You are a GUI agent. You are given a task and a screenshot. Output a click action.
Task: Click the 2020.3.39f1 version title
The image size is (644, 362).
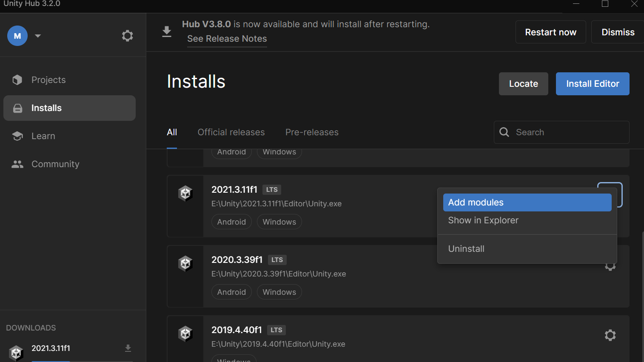pos(237,260)
